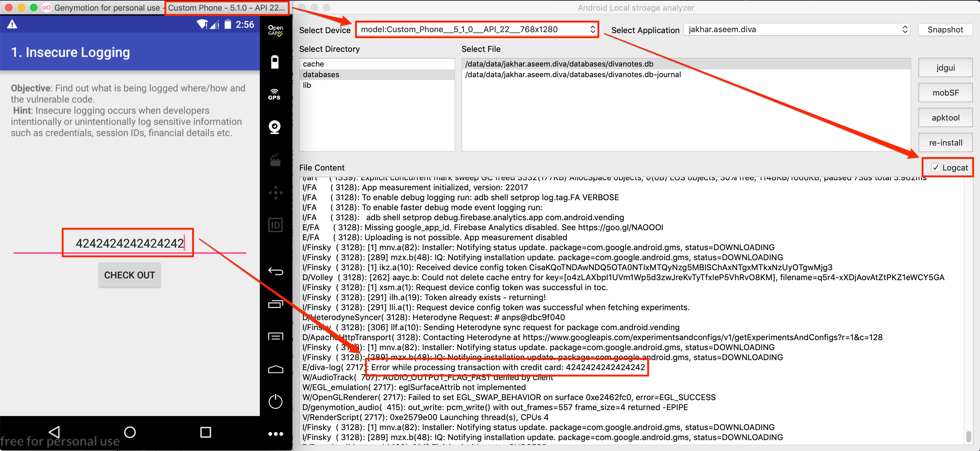Click the recent apps icon in the sidebar
The width and height of the screenshot is (980, 451).
point(275,304)
